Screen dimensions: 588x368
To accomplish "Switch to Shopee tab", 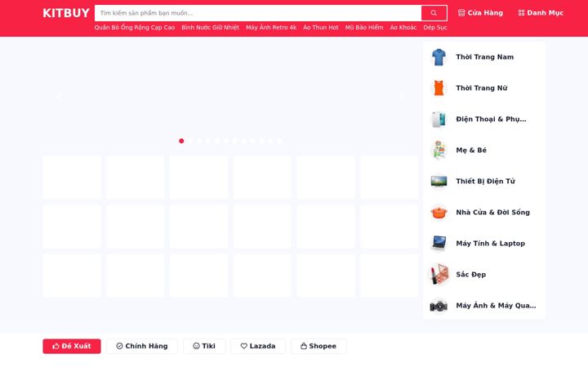I will pyautogui.click(x=318, y=346).
